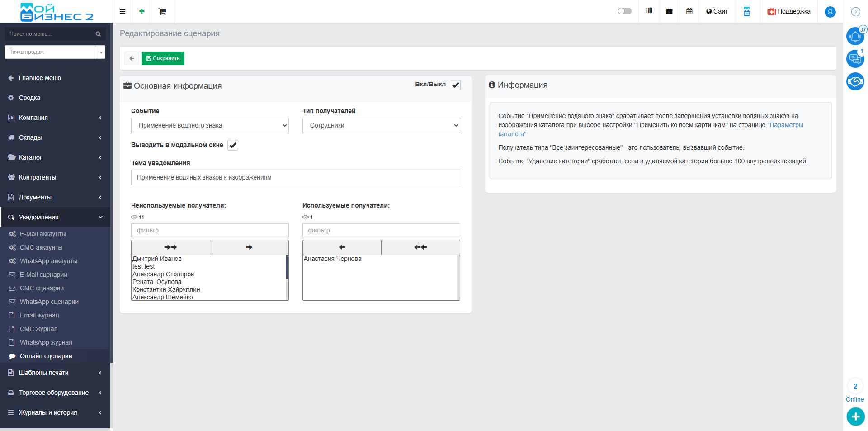Open the Событие dropdown
868x431 pixels.
[210, 125]
